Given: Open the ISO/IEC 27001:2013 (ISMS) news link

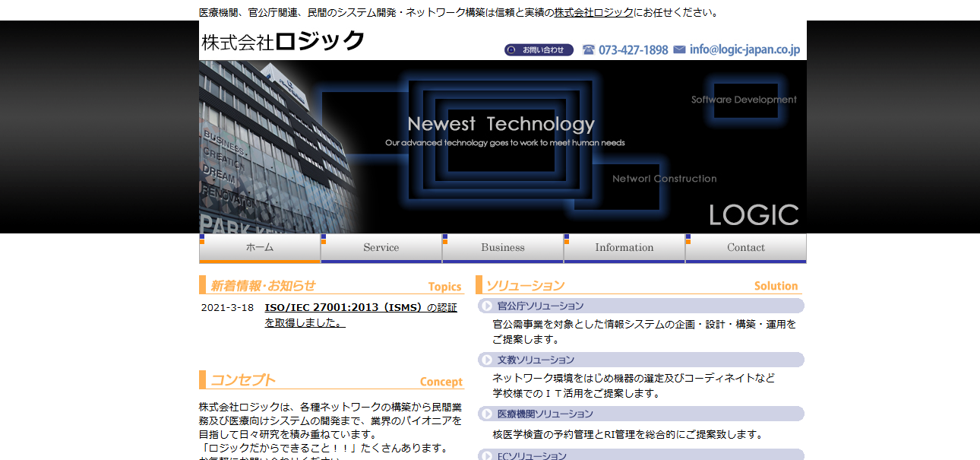Looking at the screenshot, I should (361, 315).
